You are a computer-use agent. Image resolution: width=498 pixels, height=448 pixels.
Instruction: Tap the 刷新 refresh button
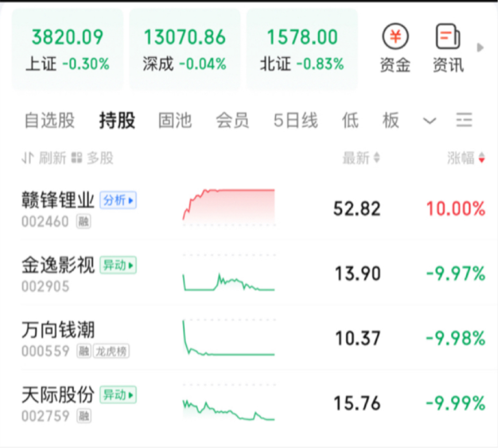[x=44, y=158]
